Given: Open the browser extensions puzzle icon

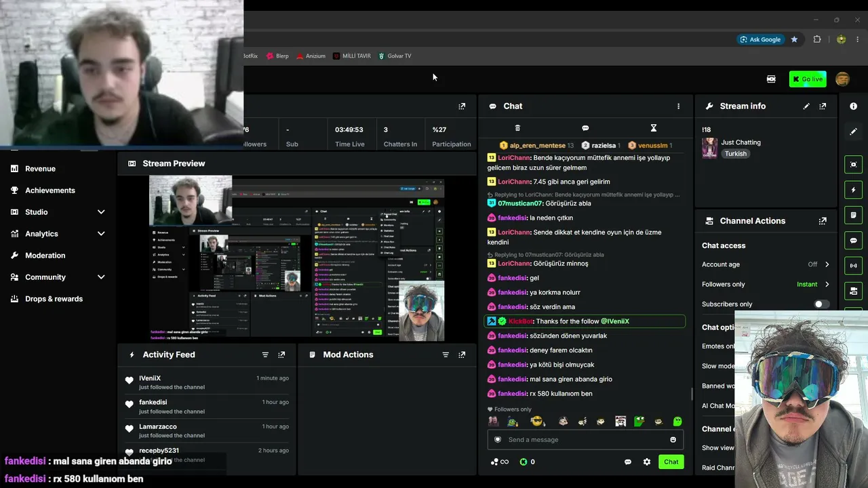Looking at the screenshot, I should click(817, 39).
